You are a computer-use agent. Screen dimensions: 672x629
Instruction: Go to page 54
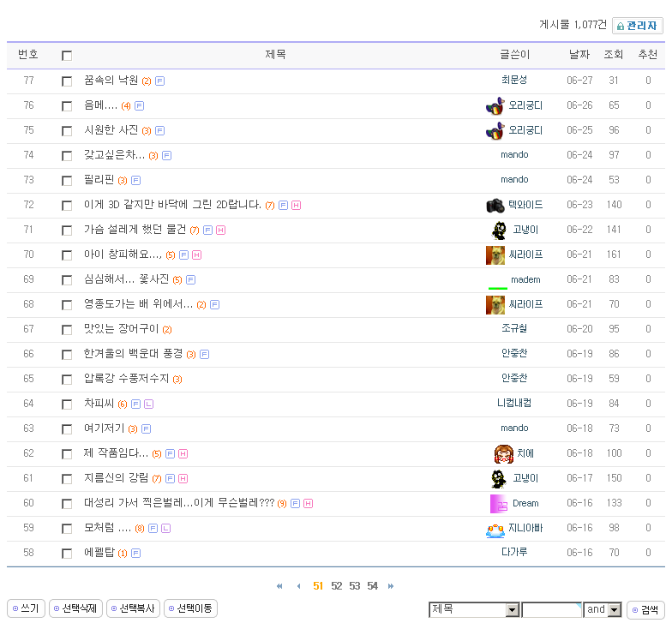coord(372,586)
